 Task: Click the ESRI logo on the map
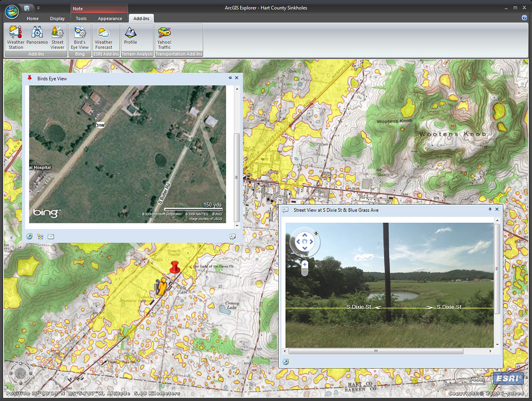(508, 378)
